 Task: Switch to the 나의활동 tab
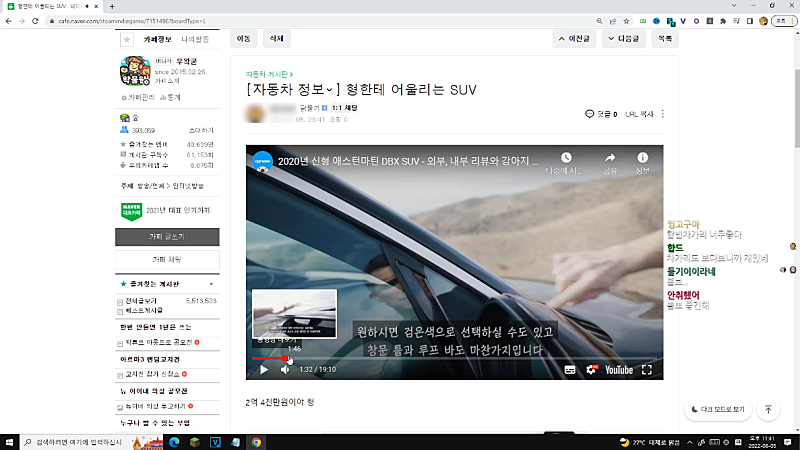coord(195,39)
